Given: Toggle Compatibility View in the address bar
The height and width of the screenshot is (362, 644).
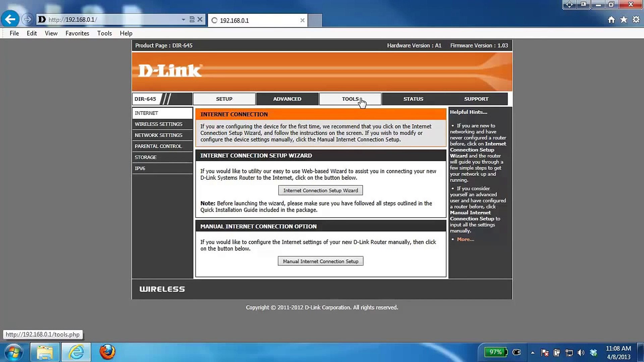Looking at the screenshot, I should pyautogui.click(x=192, y=19).
